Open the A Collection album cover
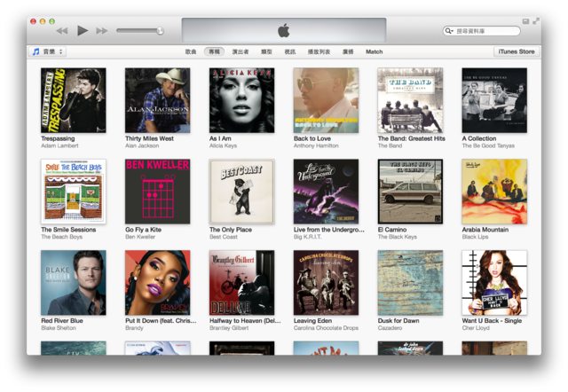The image size is (568, 392). 494,100
